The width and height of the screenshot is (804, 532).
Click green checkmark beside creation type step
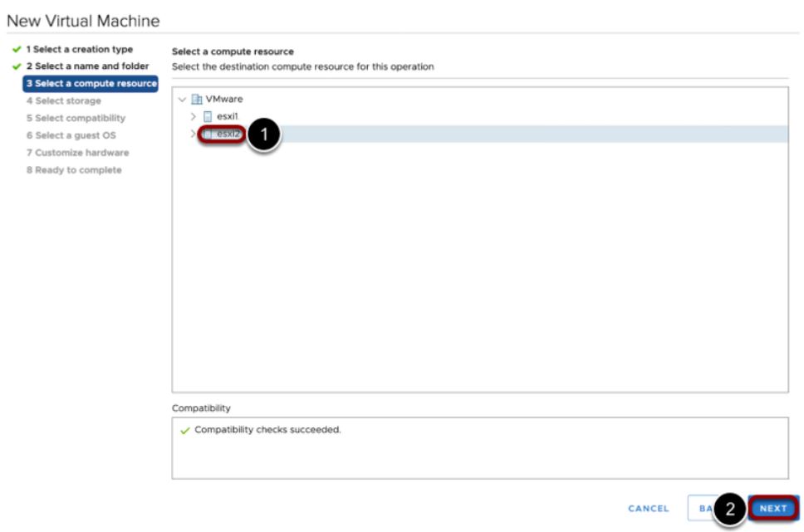click(x=16, y=50)
